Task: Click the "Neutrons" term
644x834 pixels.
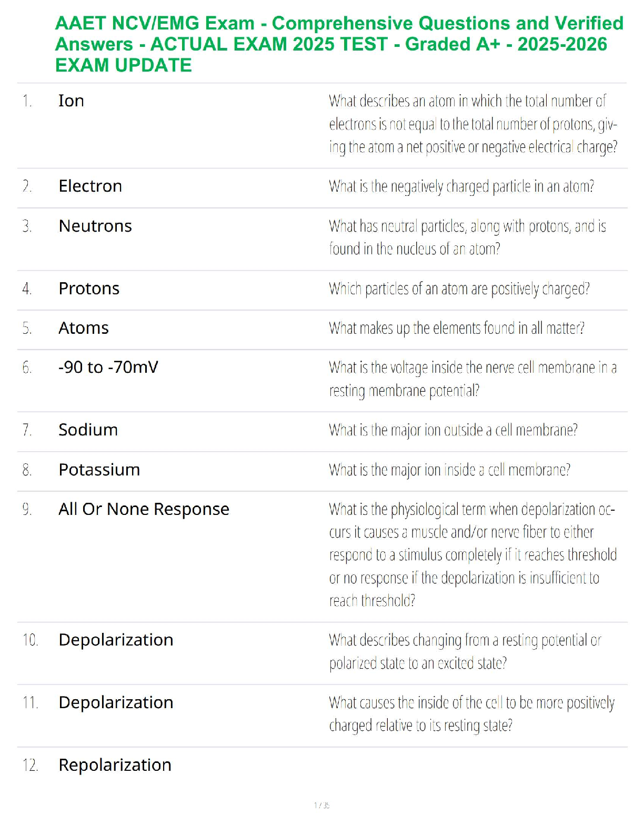Action: click(x=95, y=226)
